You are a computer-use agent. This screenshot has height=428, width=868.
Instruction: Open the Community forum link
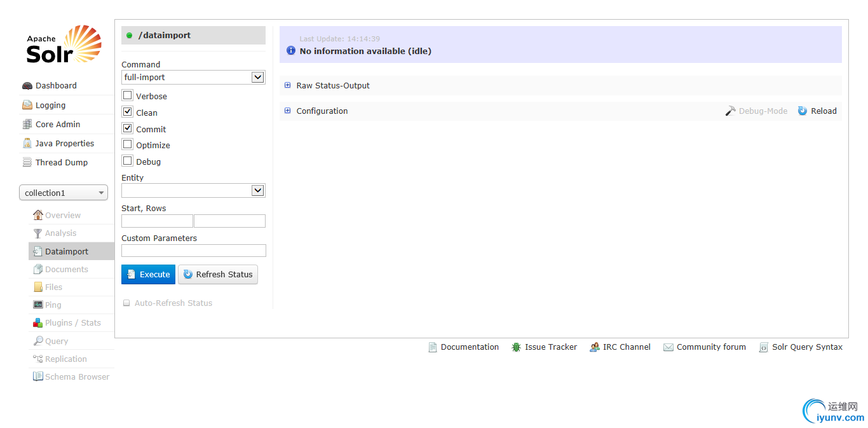point(711,347)
